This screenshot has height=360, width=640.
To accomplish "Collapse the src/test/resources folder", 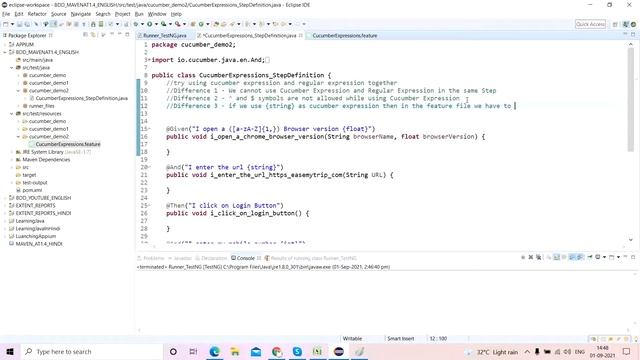I will [12, 114].
